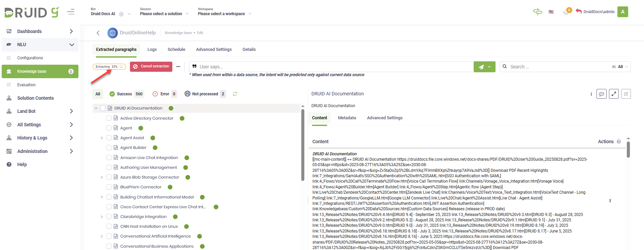Click the back arrow beside DruidOnlineHelp

[x=98, y=33]
